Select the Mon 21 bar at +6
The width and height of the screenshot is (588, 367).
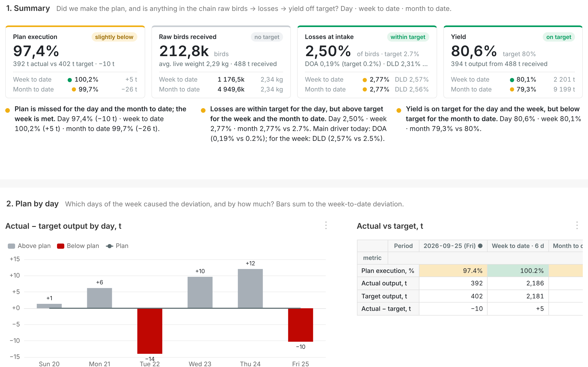point(100,298)
